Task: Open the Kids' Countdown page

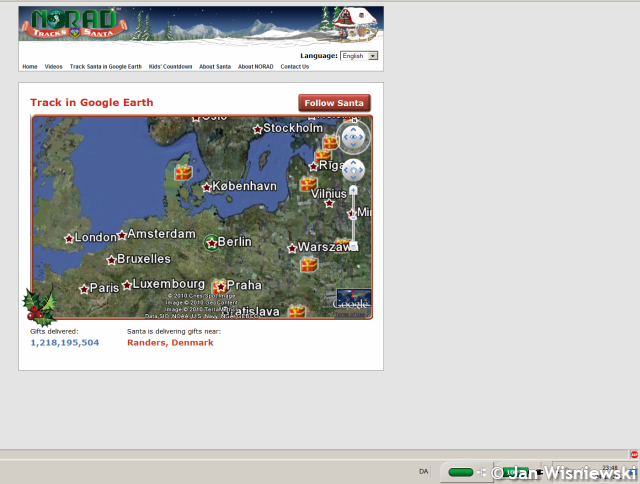Action: 170,67
